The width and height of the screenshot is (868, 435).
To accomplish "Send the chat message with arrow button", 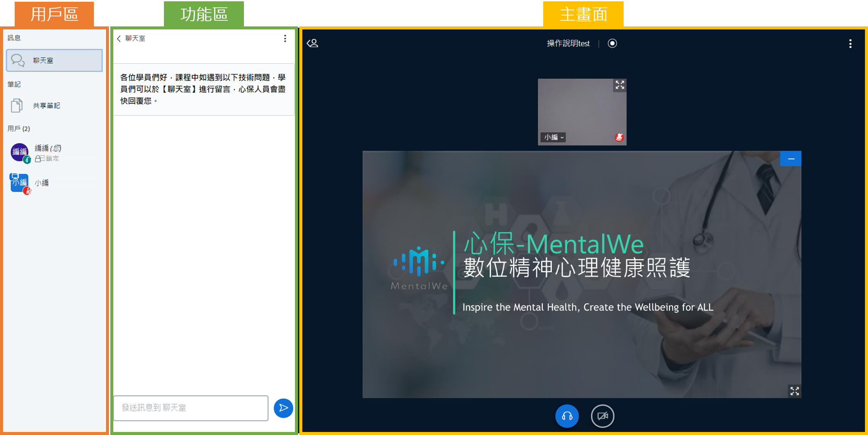I will 283,408.
